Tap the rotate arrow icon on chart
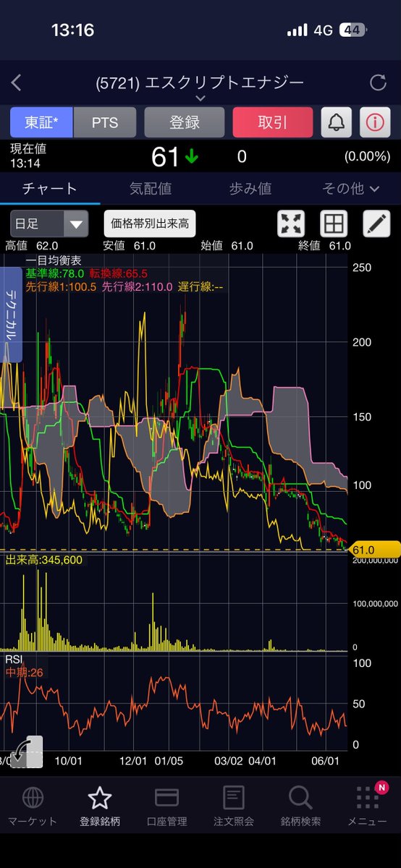This screenshot has width=401, height=868. (27, 752)
